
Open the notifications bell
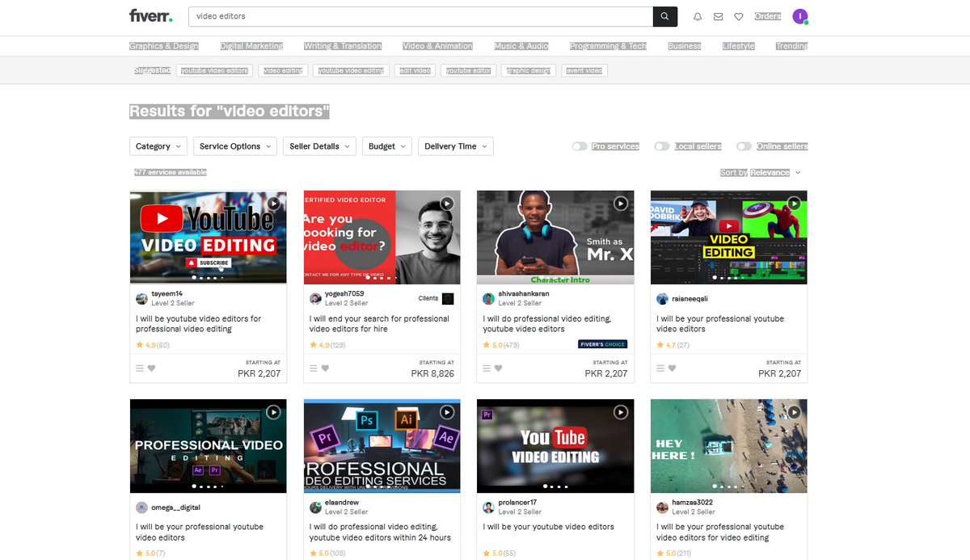coord(698,16)
